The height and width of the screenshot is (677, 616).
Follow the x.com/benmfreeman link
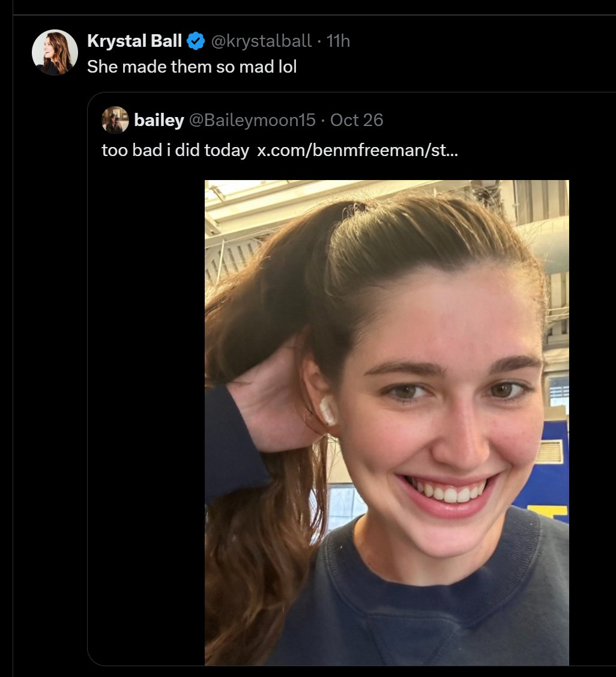click(357, 150)
